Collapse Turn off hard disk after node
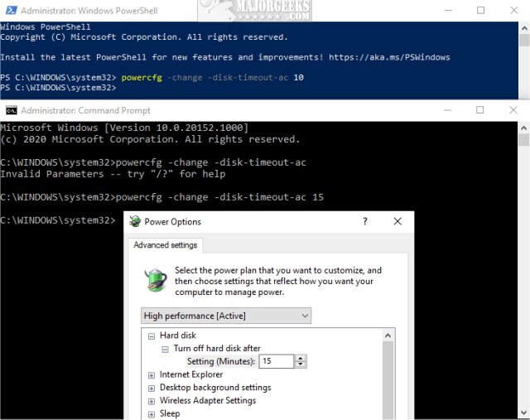The image size is (530, 420). click(x=165, y=349)
